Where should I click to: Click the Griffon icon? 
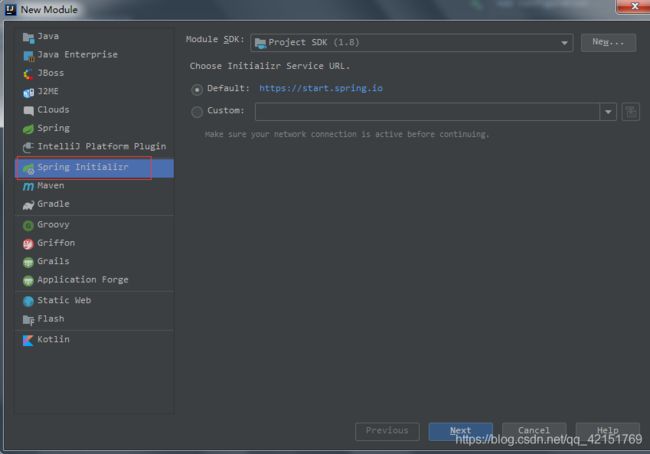[28, 244]
